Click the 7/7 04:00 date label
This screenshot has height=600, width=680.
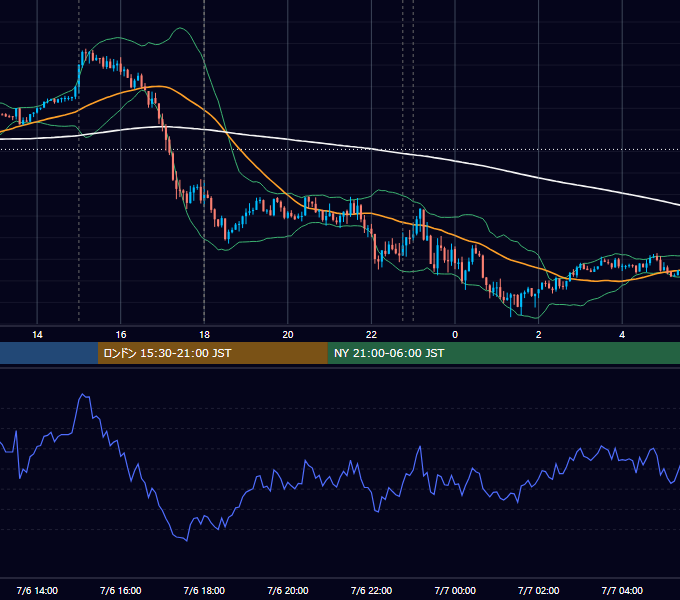tap(622, 590)
